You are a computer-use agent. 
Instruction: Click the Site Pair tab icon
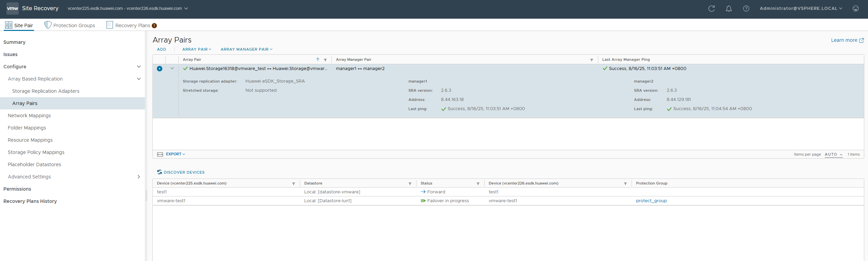coord(9,25)
